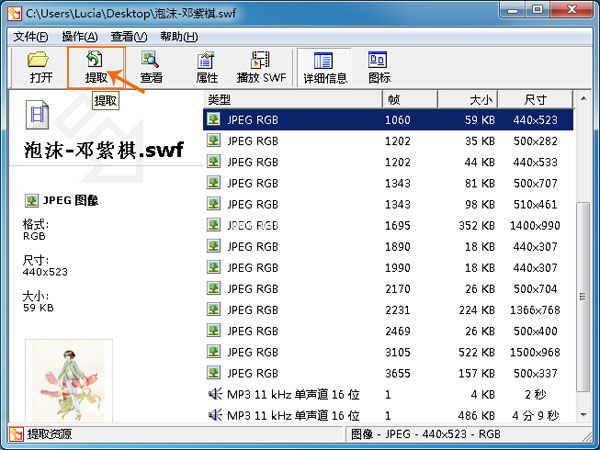Click the application icon in the title bar
The height and width of the screenshot is (450, 600).
15,13
